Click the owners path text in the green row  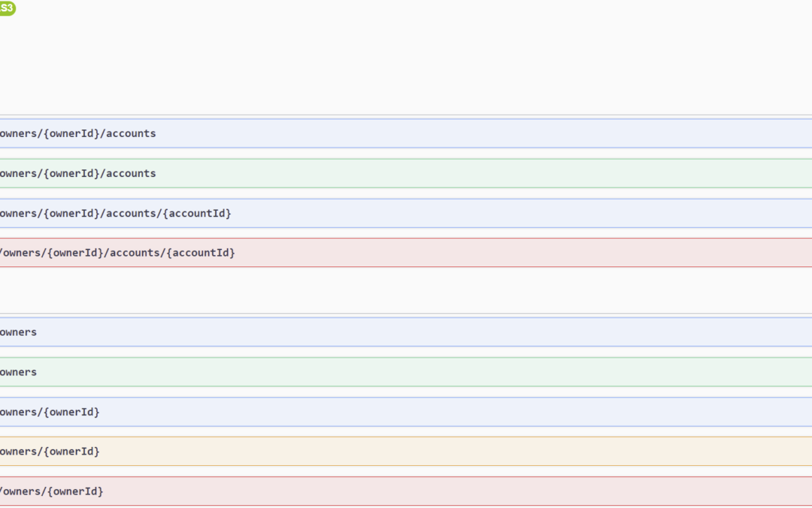tap(18, 372)
